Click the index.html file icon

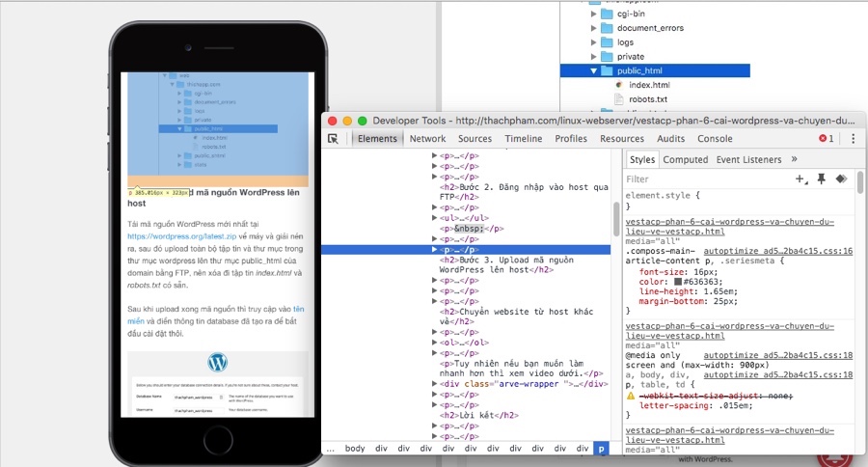click(x=619, y=85)
